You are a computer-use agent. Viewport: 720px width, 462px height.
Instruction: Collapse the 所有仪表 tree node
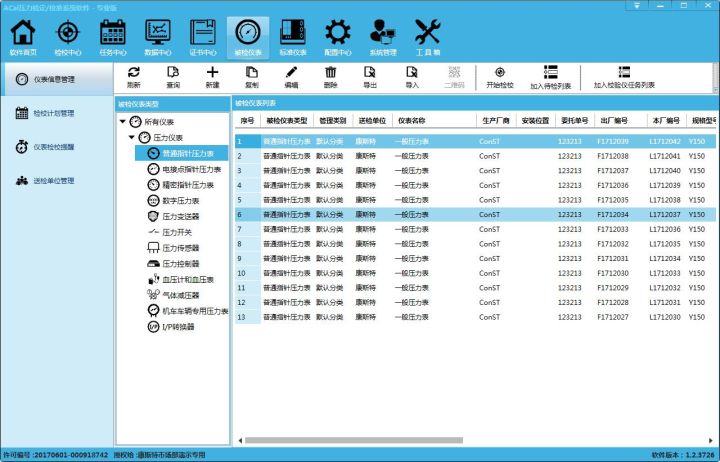pyautogui.click(x=122, y=121)
